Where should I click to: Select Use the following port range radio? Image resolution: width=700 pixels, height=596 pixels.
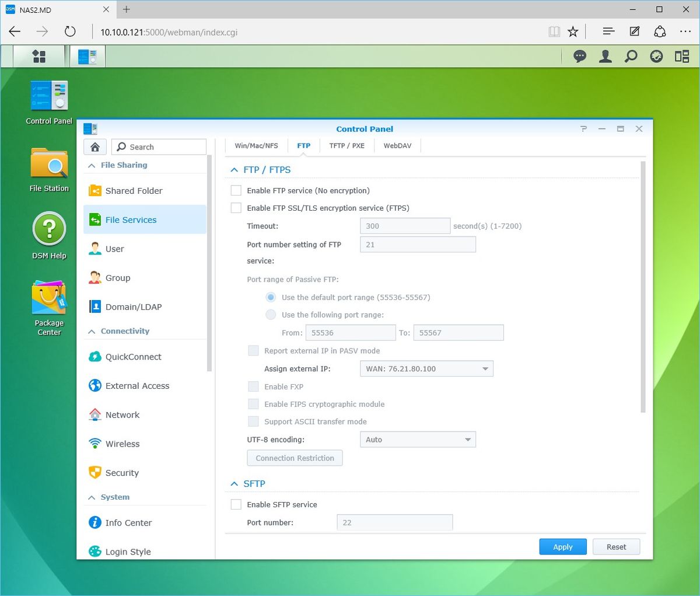point(271,315)
